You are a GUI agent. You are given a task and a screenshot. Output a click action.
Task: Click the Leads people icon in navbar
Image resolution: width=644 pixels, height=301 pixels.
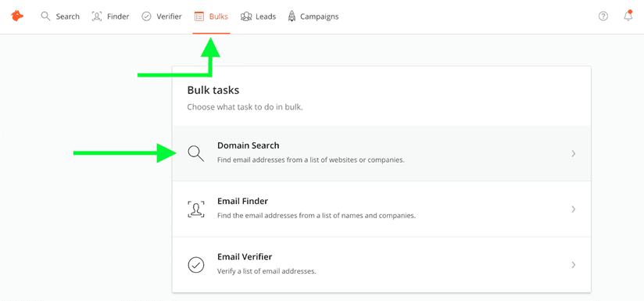pos(246,16)
